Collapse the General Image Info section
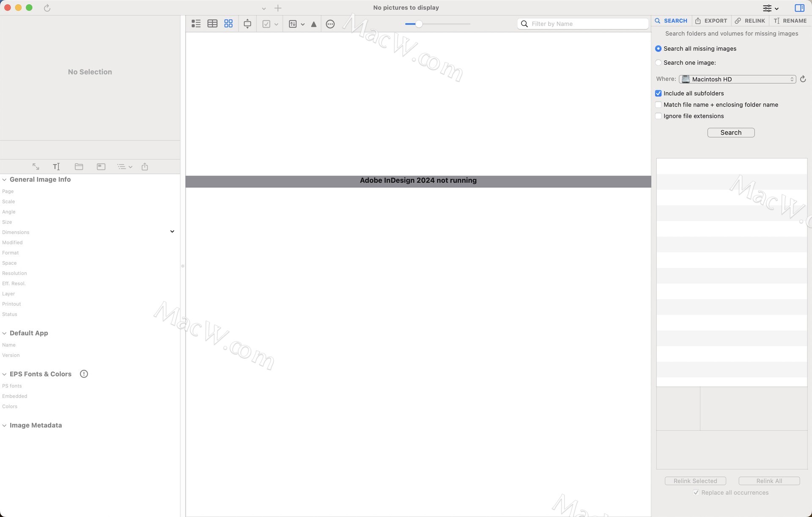812x517 pixels. 4,180
